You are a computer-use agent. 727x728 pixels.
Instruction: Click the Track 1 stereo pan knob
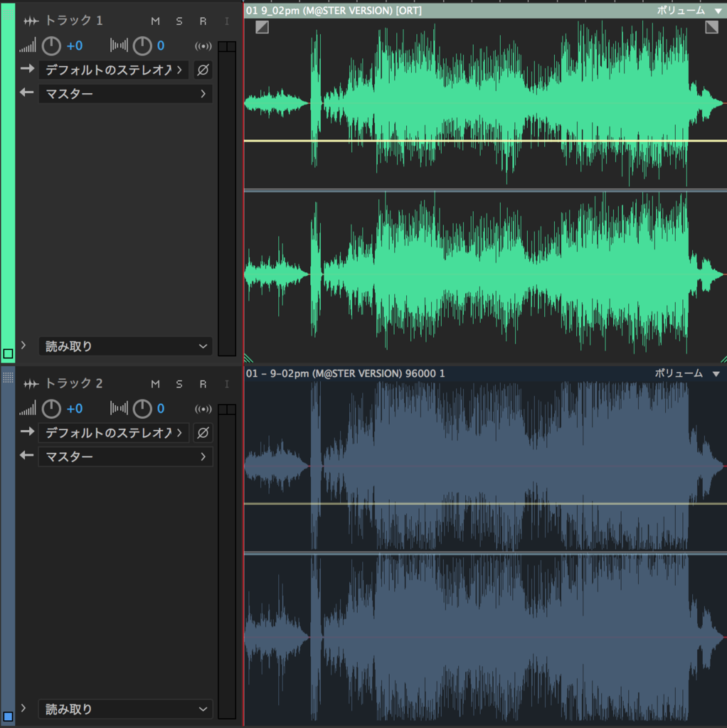click(142, 45)
